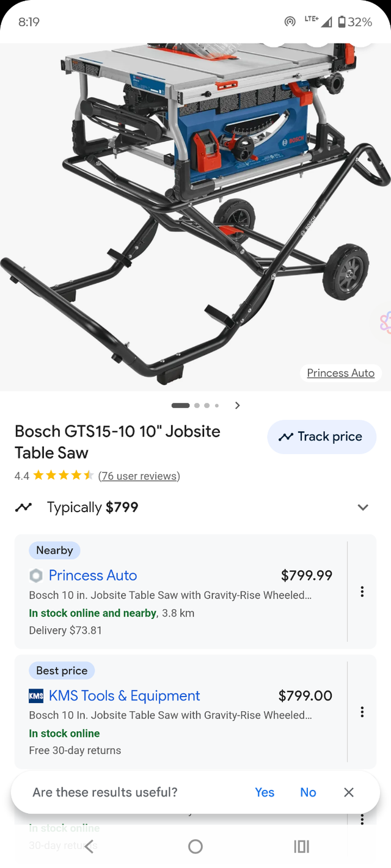Open the Android recent apps button
Screen dimensions: 391x868
(302, 847)
